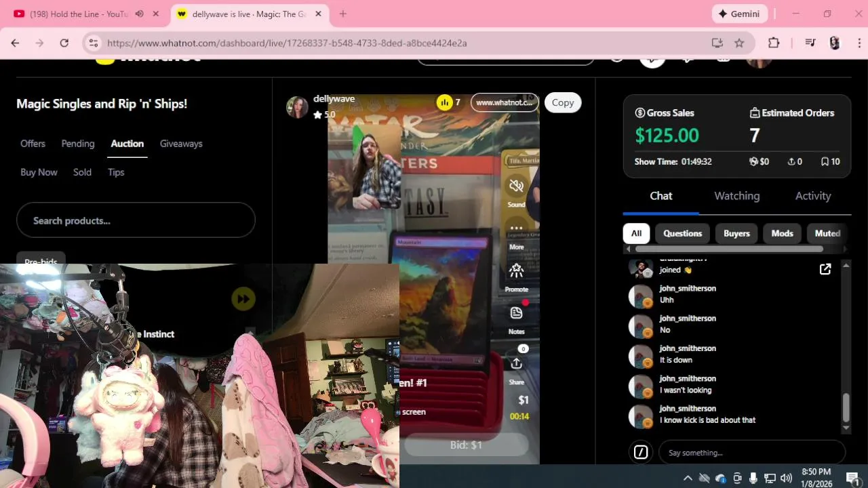
Task: Click the Estimated Orders bag icon
Action: point(754,113)
